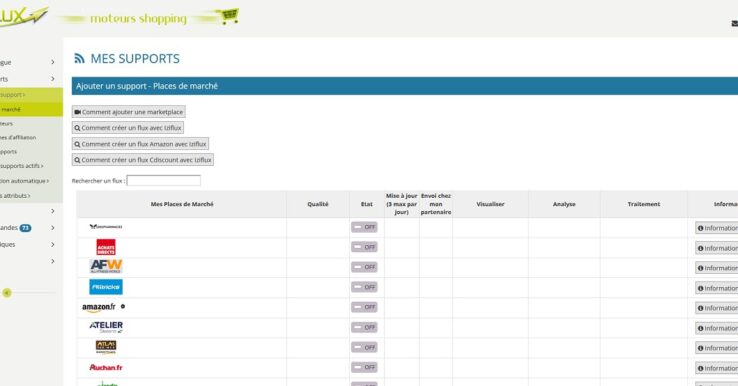Expand the Catalogue sidebar chevron
This screenshot has width=738, height=386.
tap(53, 62)
